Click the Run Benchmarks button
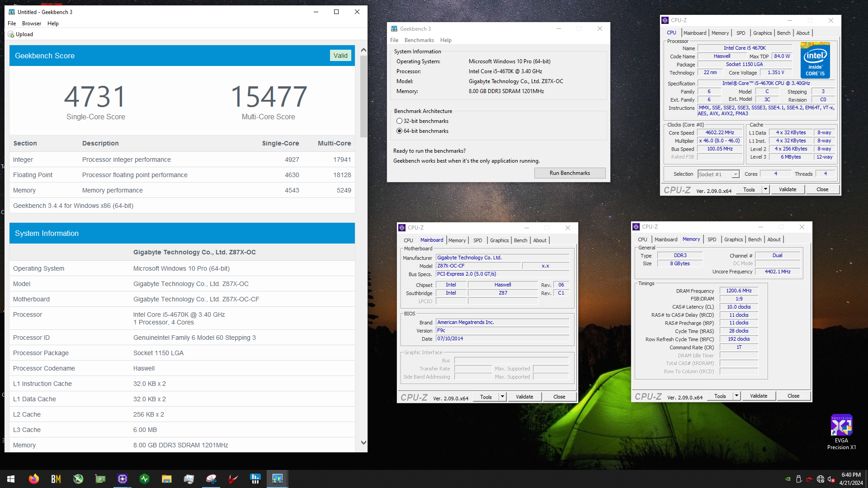 [570, 173]
